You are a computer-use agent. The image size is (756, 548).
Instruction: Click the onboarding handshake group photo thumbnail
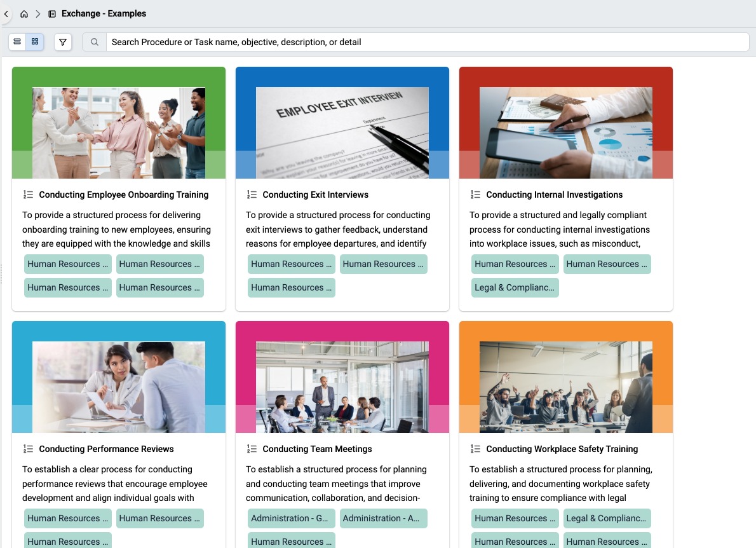[x=119, y=133]
